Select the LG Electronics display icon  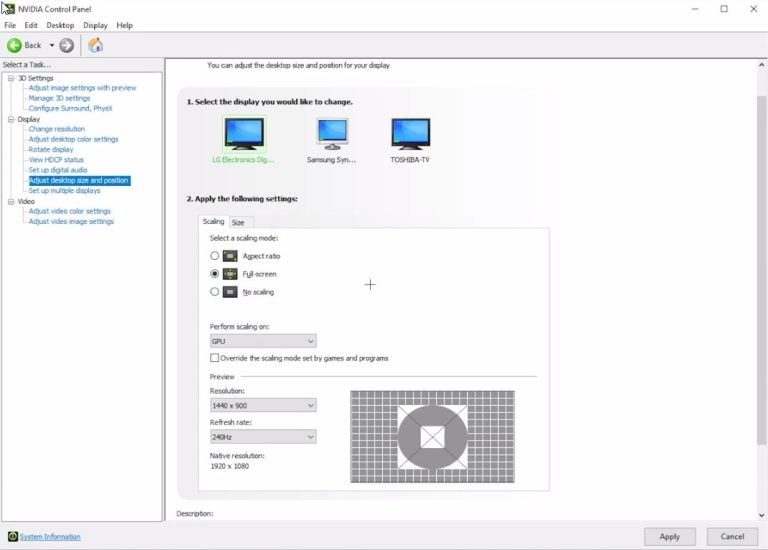(x=244, y=134)
